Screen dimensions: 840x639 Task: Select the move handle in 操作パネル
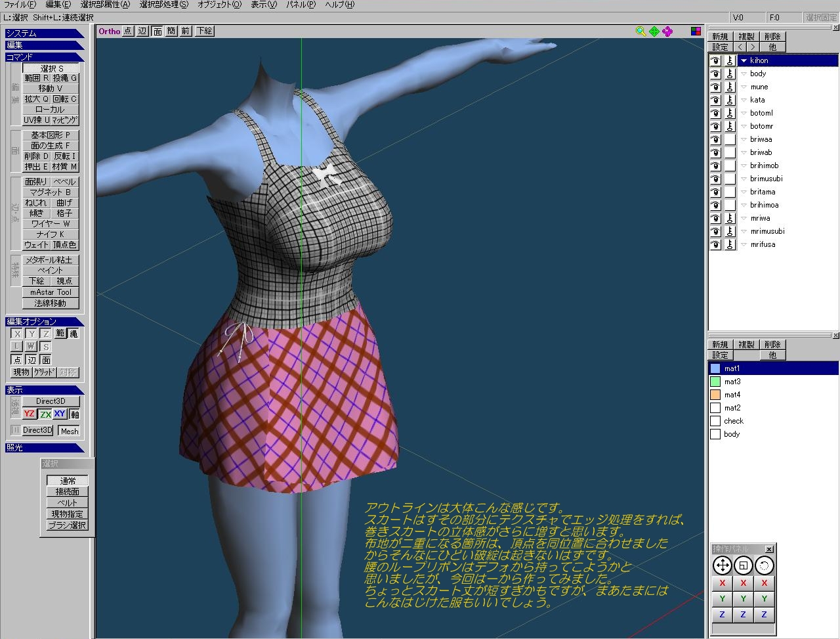(722, 565)
